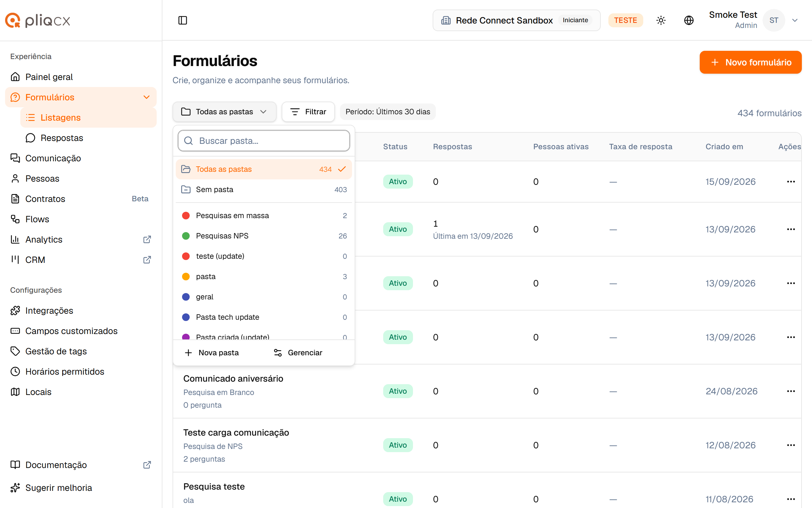This screenshot has width=812, height=508.
Task: Choose Pesquisas NPS folder
Action: pos(264,236)
